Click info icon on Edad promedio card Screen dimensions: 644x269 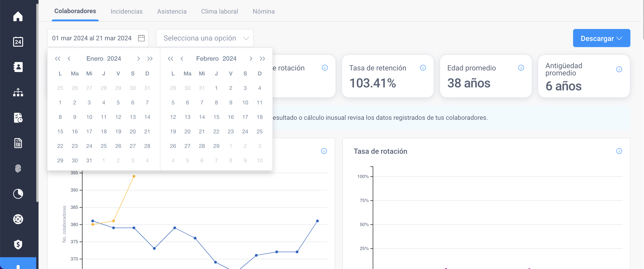521,68
